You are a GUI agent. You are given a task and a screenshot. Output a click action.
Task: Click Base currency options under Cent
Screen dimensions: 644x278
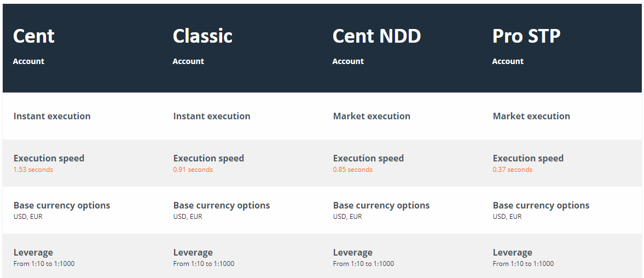pyautogui.click(x=62, y=205)
